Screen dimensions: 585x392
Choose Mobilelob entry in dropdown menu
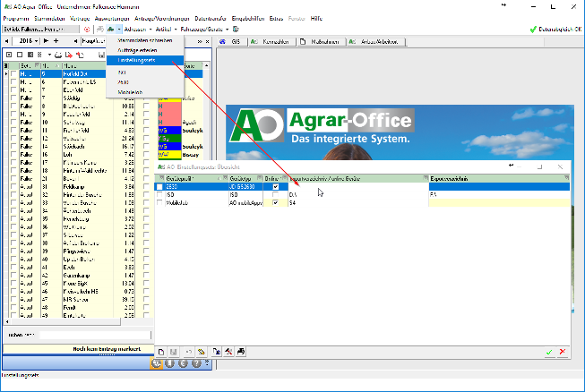pos(145,92)
